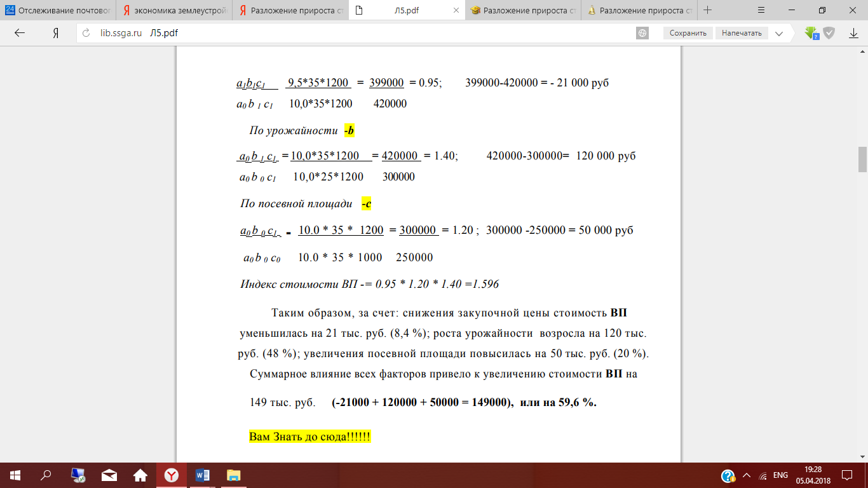The width and height of the screenshot is (868, 488).
Task: Click the globe translate icon in address bar
Action: click(x=642, y=33)
